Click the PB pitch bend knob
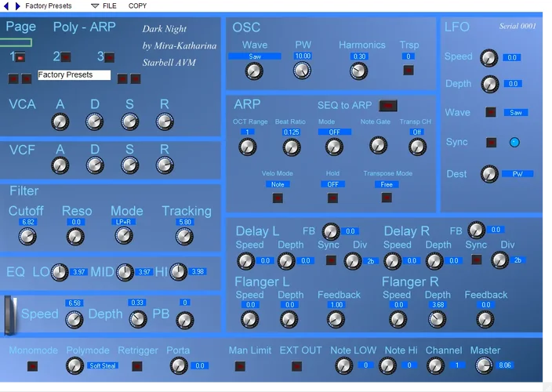 point(185,320)
